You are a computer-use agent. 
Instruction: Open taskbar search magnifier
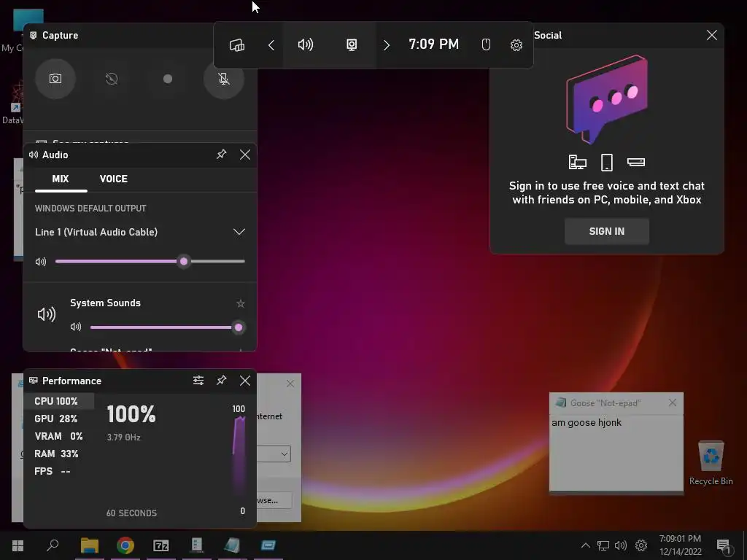[53, 545]
